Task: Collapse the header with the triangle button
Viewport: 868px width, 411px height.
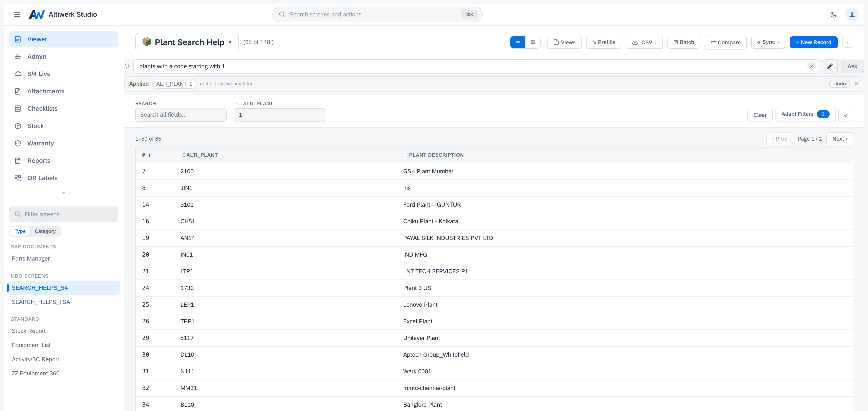Action: click(848, 42)
